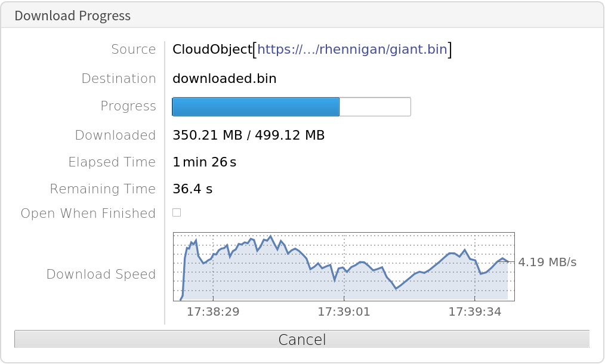Open the giant.bin source URL link
The image size is (605, 364).
pos(352,50)
